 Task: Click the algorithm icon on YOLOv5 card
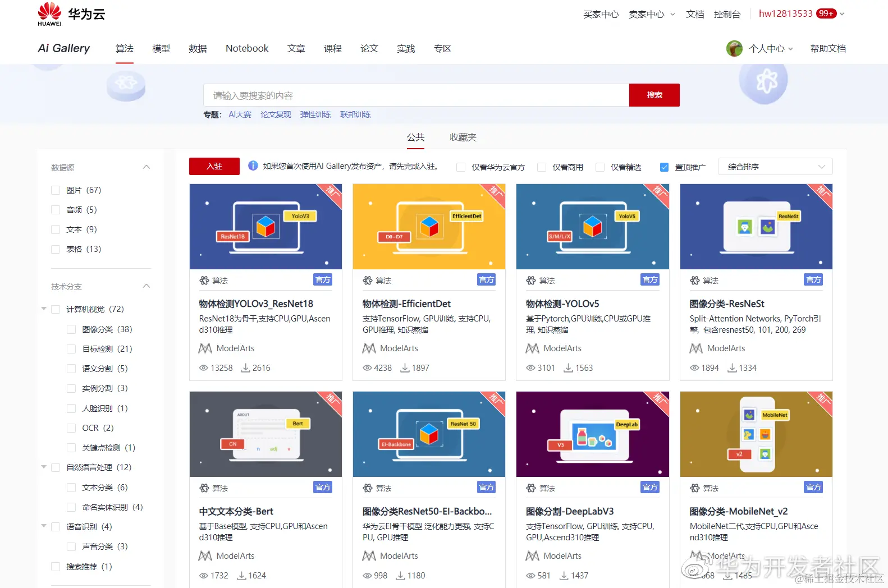click(531, 281)
